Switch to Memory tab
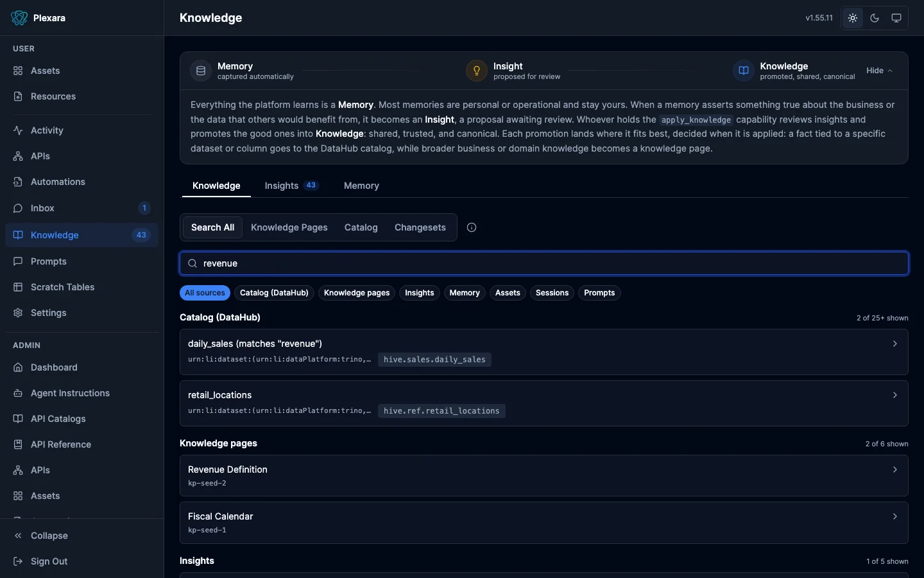 tap(361, 186)
